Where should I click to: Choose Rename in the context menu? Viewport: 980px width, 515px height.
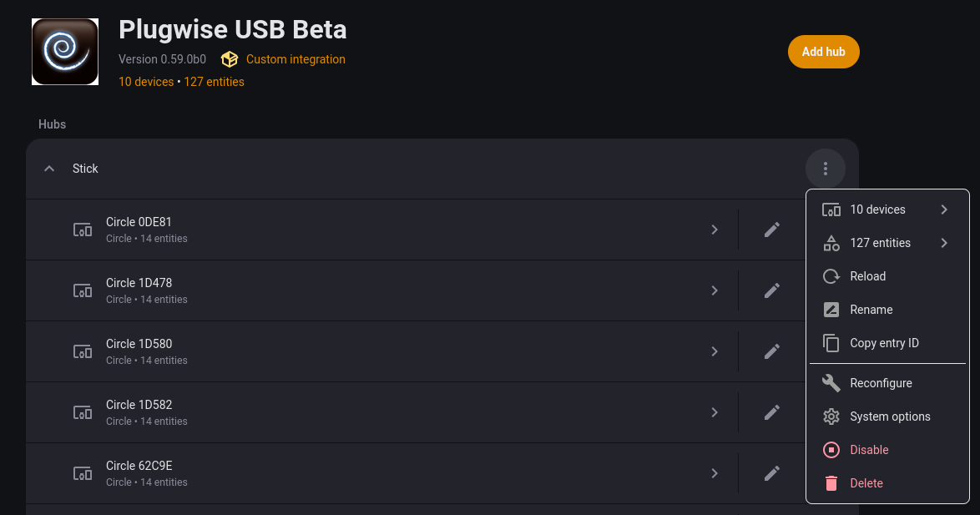point(871,310)
